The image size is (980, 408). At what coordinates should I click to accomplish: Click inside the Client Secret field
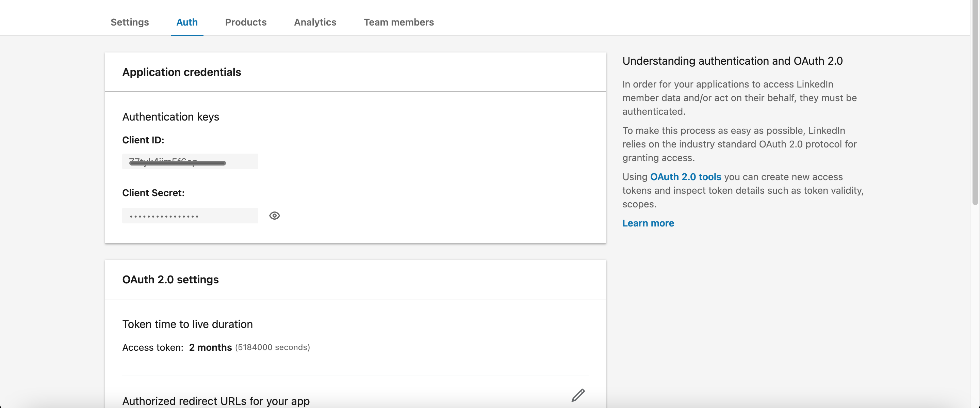190,216
